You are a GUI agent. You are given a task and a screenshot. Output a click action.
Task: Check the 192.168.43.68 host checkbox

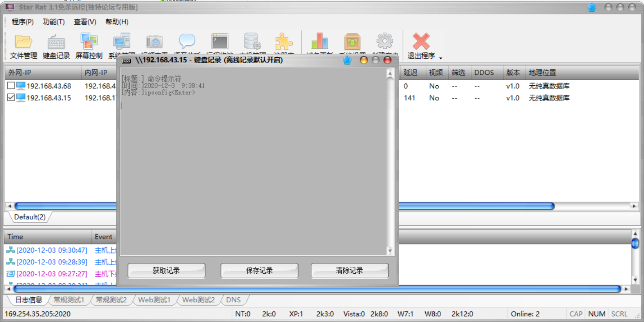click(11, 86)
